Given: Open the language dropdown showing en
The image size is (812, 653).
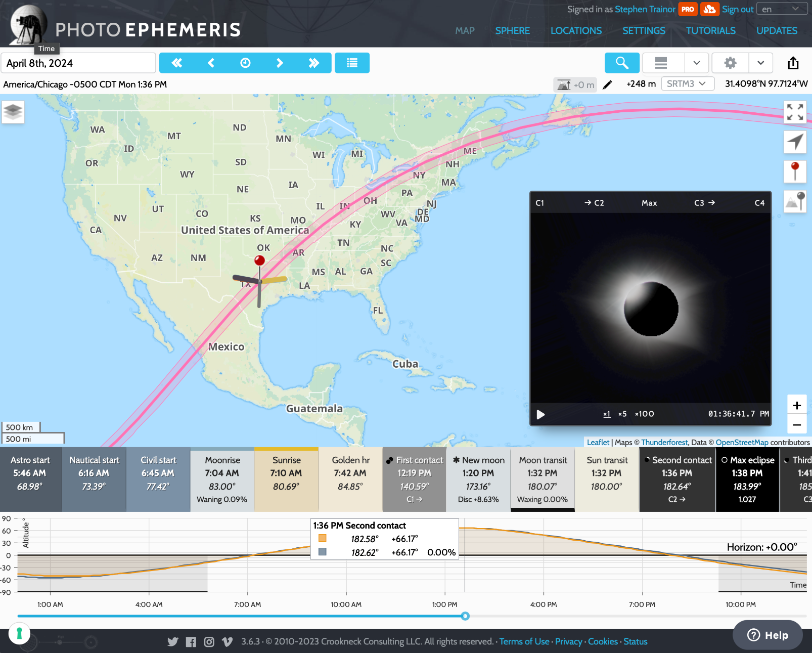Looking at the screenshot, I should 781,9.
